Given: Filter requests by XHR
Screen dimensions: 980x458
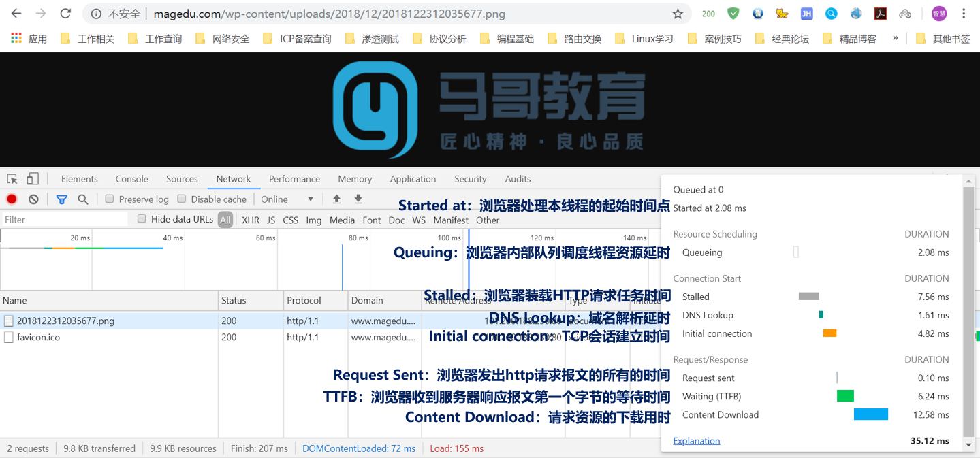Looking at the screenshot, I should tap(251, 220).
